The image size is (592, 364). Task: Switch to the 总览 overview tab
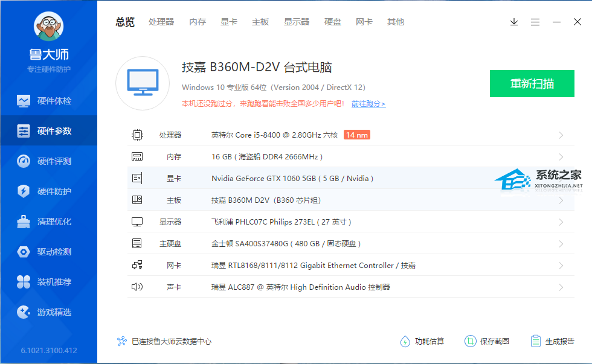[125, 22]
